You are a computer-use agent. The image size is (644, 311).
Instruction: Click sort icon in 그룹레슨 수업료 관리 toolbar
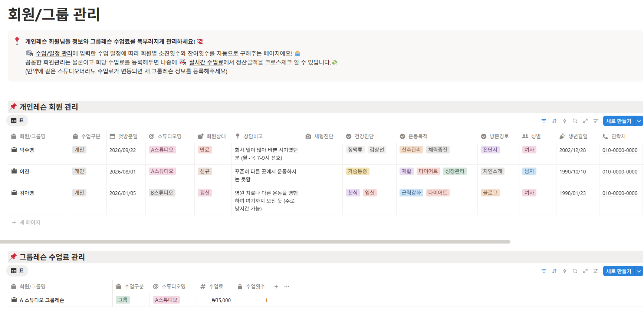(554, 271)
